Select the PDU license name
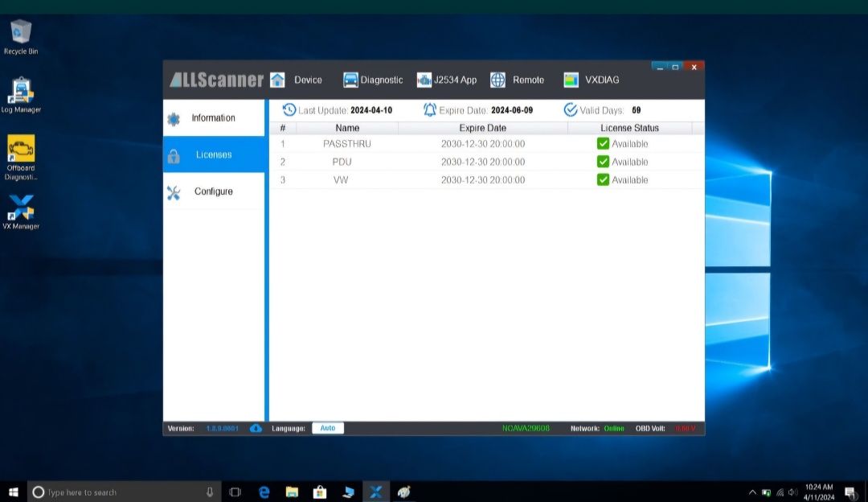Viewport: 868px width, 502px height. tap(342, 163)
